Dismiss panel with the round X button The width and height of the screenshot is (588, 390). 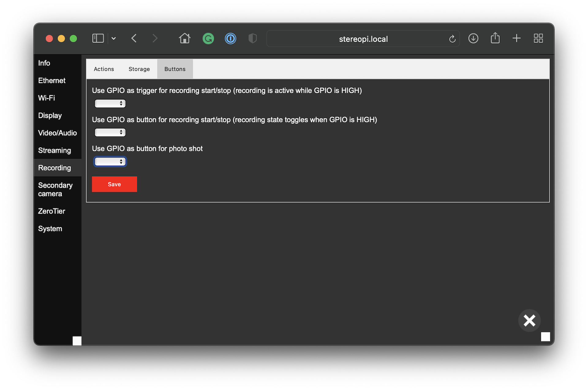[529, 321]
